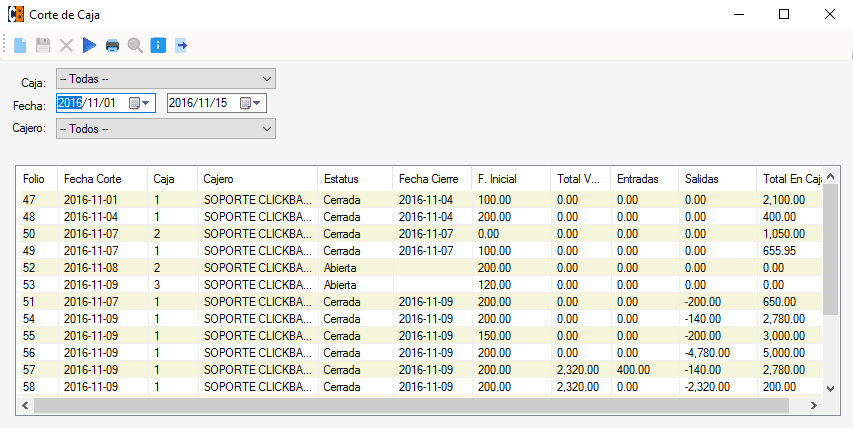Viewport: 853px width, 428px height.
Task: Click the Total En Caja column header
Action: point(789,179)
